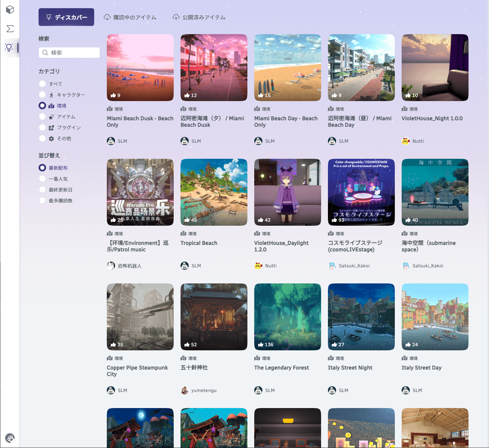Click SLM avatar under Tropical Beach
The width and height of the screenshot is (489, 448).
(185, 266)
